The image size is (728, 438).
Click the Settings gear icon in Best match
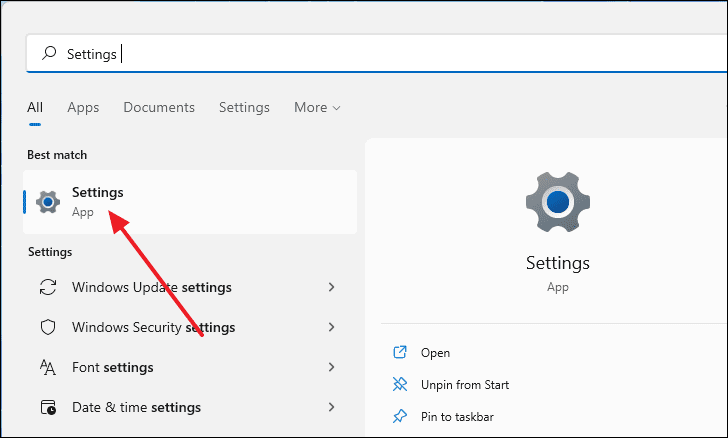point(48,202)
